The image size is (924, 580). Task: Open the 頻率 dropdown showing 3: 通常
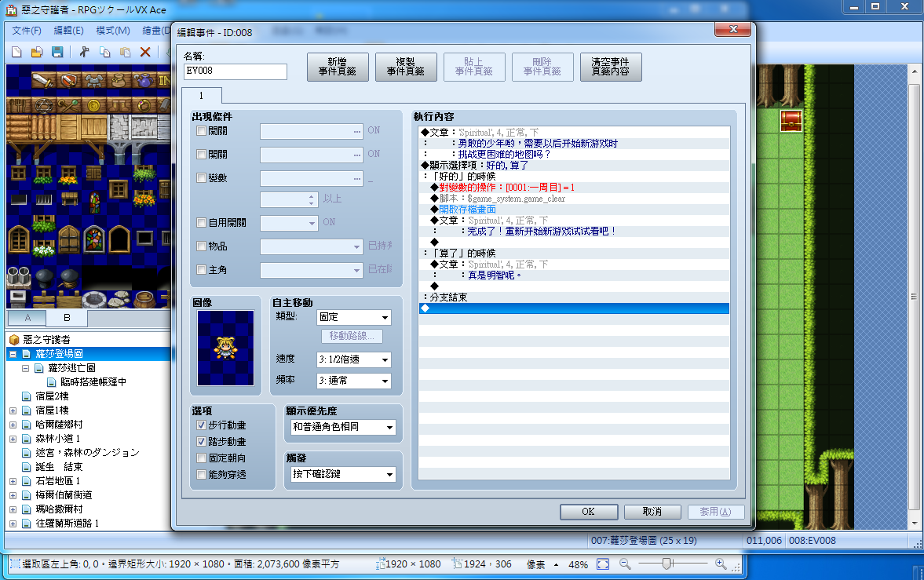(x=353, y=381)
